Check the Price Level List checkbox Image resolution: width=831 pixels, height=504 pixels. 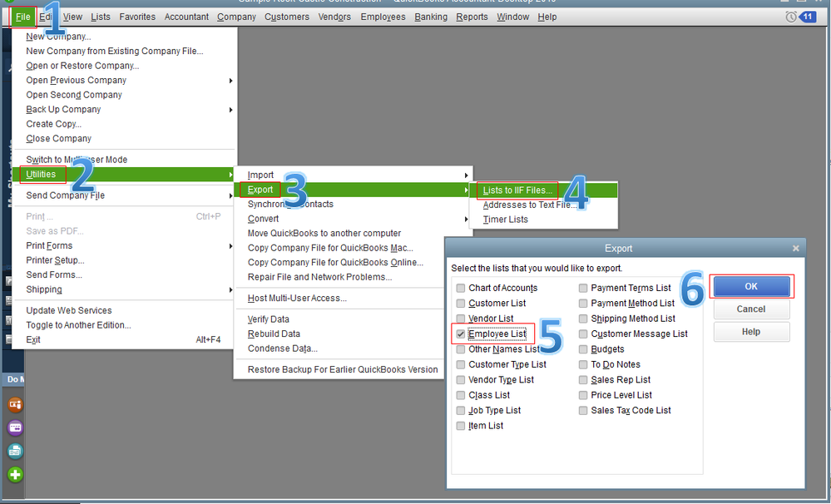point(583,395)
